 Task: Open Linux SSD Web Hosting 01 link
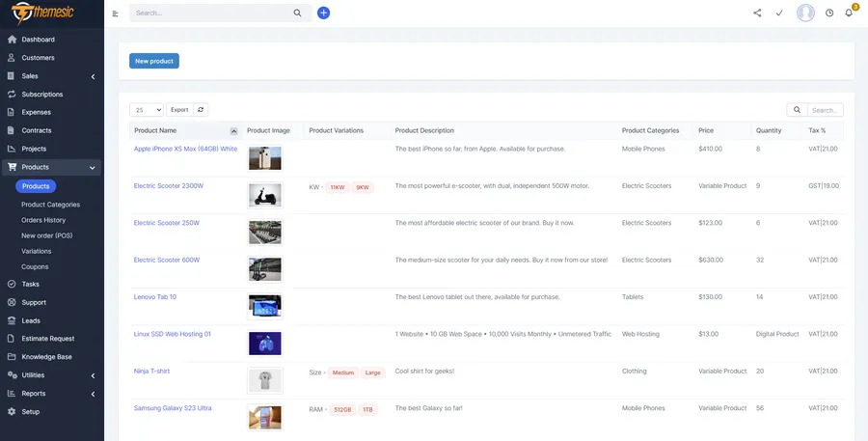click(x=173, y=334)
